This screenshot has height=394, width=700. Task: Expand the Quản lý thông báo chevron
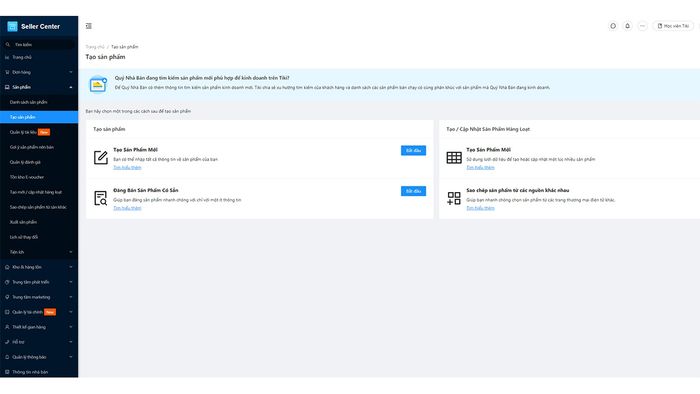[71, 357]
